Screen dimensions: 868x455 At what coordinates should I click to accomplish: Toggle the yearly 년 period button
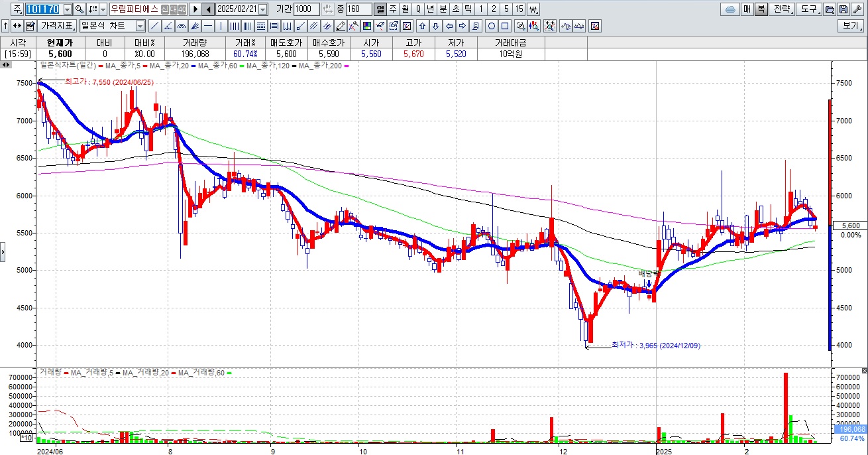(x=431, y=9)
